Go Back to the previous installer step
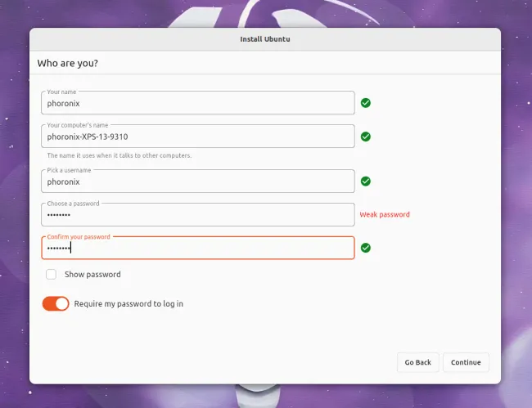 tap(418, 362)
